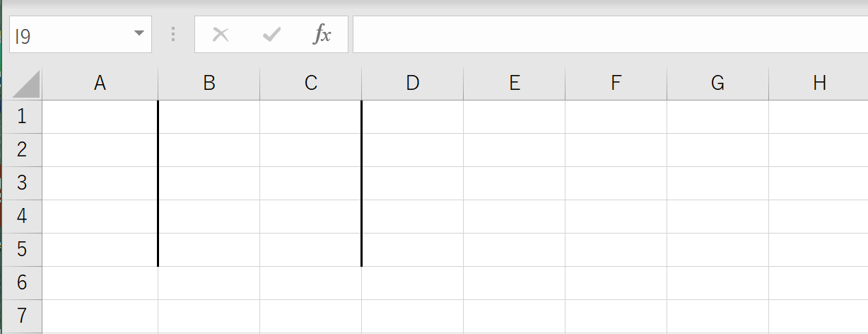Screen dimensions: 868x334
Task: Click the Enter checkmark icon in formula bar
Action: tap(271, 35)
